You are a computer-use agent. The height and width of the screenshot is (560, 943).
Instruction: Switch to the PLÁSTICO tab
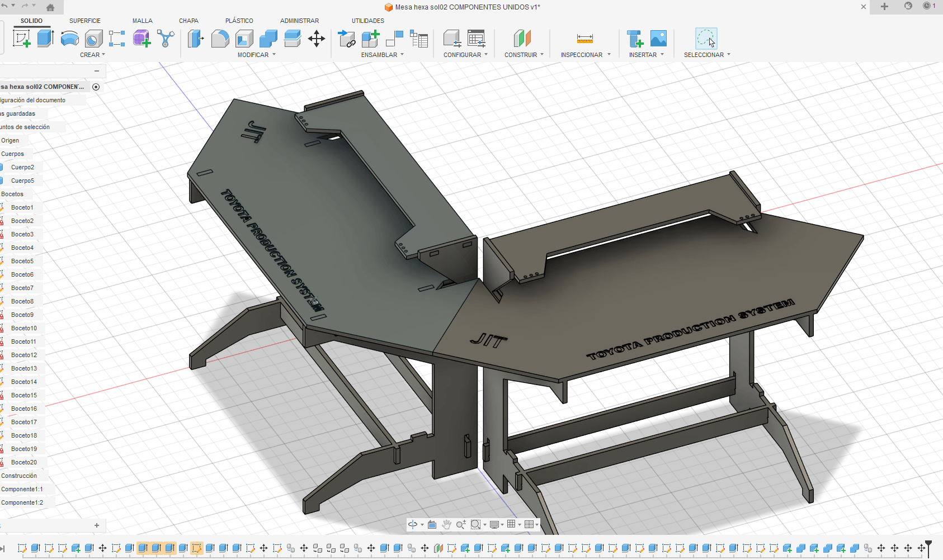tap(239, 21)
